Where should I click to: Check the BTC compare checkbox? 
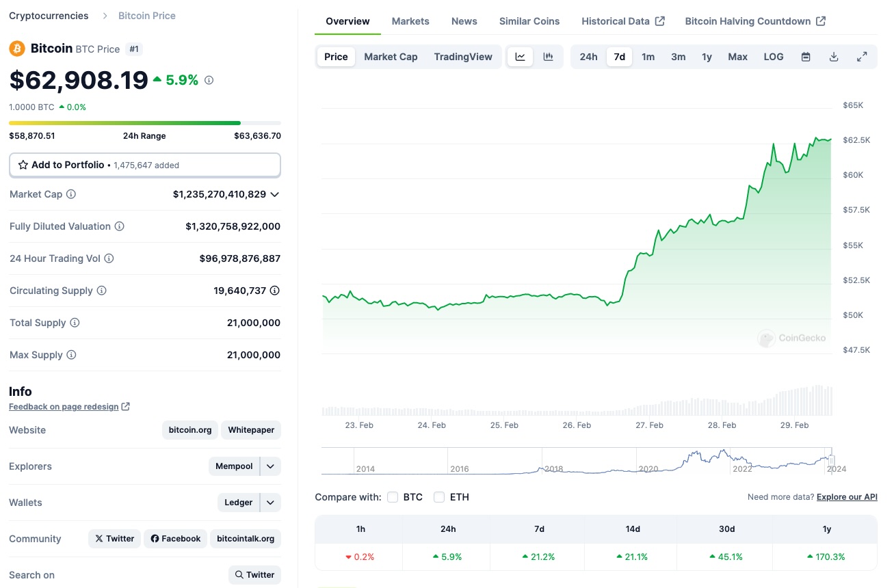coord(393,497)
